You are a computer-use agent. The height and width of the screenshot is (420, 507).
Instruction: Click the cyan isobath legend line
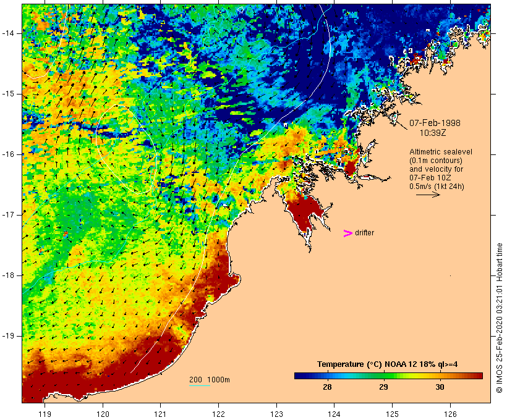(x=200, y=386)
